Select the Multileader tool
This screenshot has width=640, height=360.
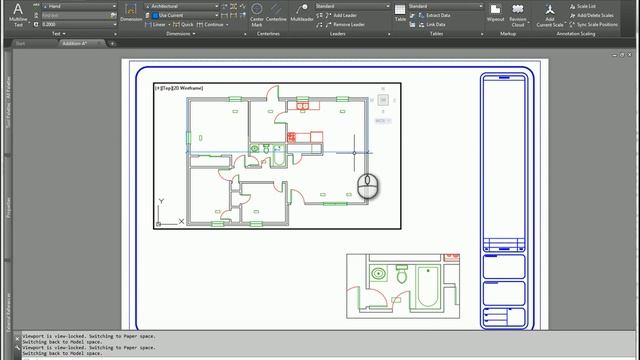[x=302, y=13]
